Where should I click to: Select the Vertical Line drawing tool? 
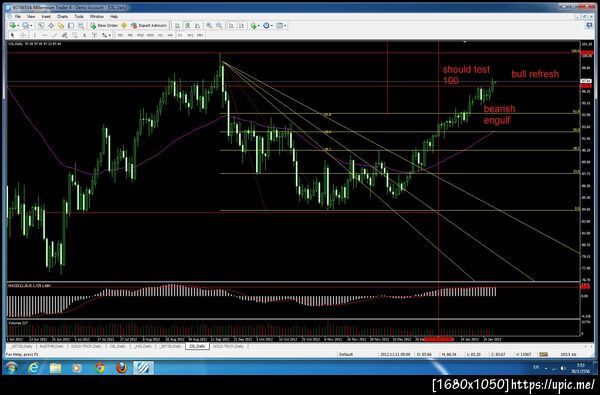pyautogui.click(x=35, y=35)
